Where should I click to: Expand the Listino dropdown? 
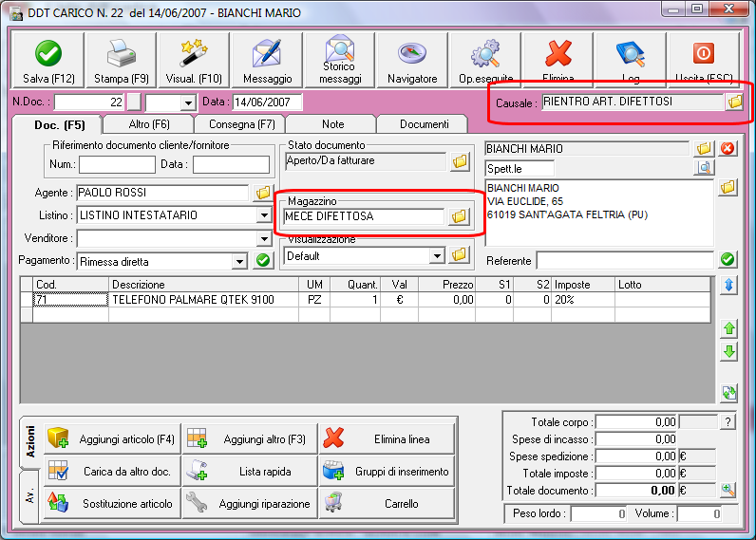tap(264, 215)
